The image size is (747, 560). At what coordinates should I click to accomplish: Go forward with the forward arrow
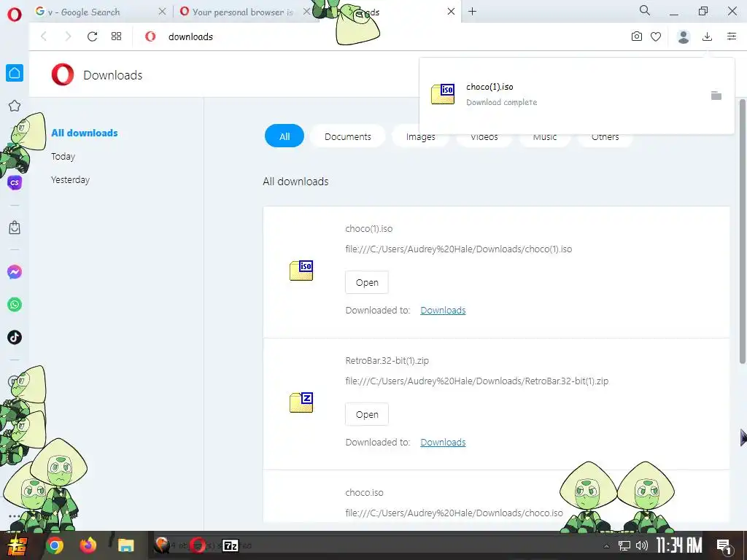tap(68, 36)
